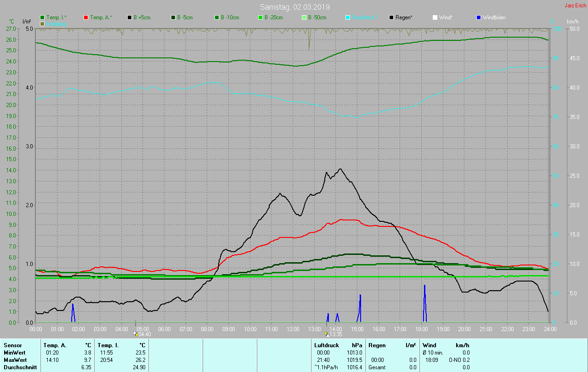The width and height of the screenshot is (588, 372).
Task: Select the B -10cm legend marker
Action: point(216,17)
